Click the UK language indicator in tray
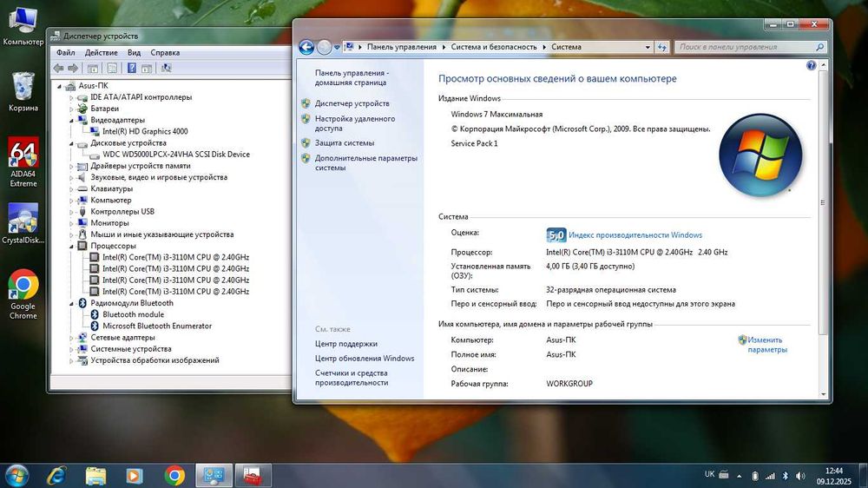This screenshot has height=488, width=868. (x=709, y=474)
